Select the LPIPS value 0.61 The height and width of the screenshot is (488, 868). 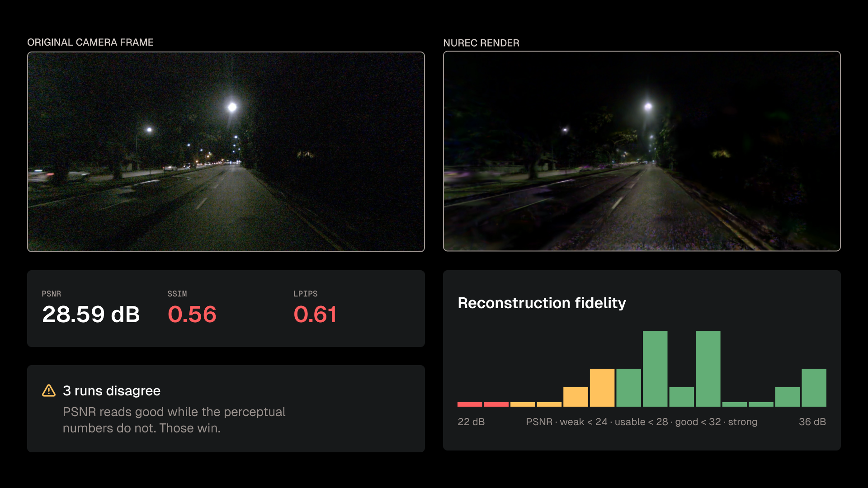pos(315,314)
